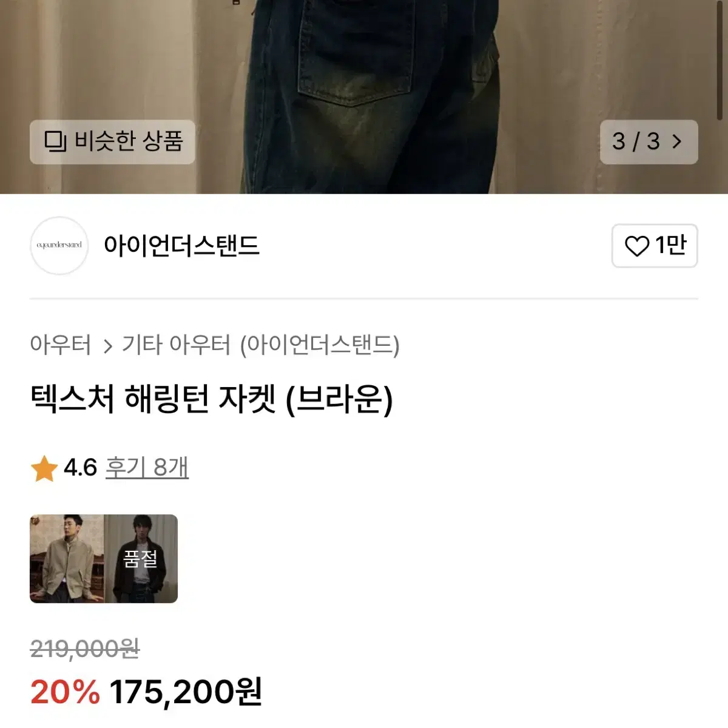Click the 4.6 rating score
The width and height of the screenshot is (728, 728).
[x=80, y=468]
